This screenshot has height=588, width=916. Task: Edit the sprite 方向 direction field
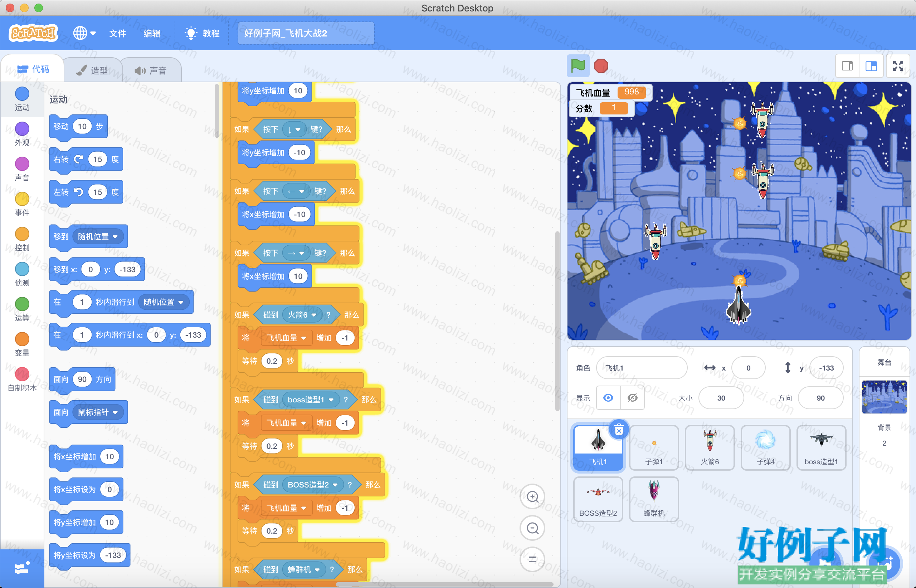point(820,398)
